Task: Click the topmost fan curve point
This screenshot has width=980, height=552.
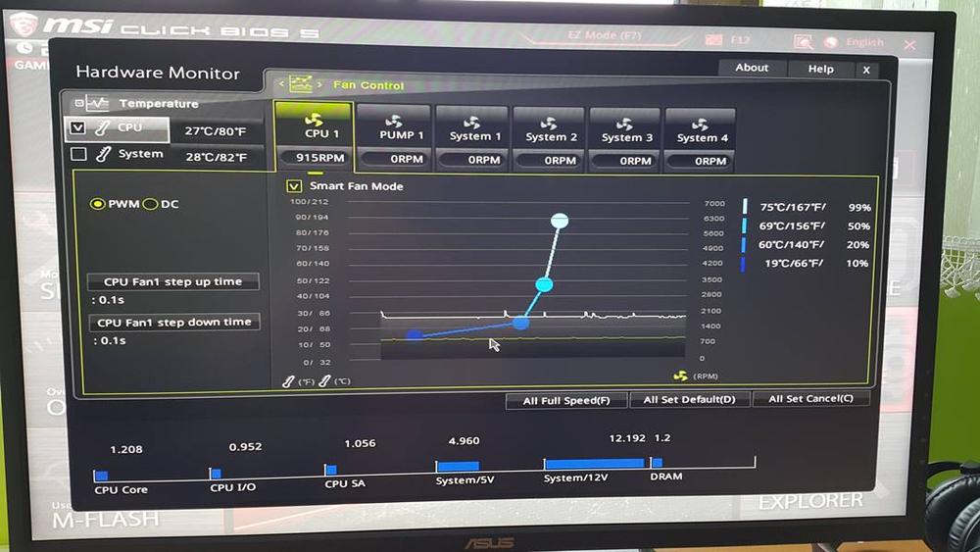Action: [560, 221]
